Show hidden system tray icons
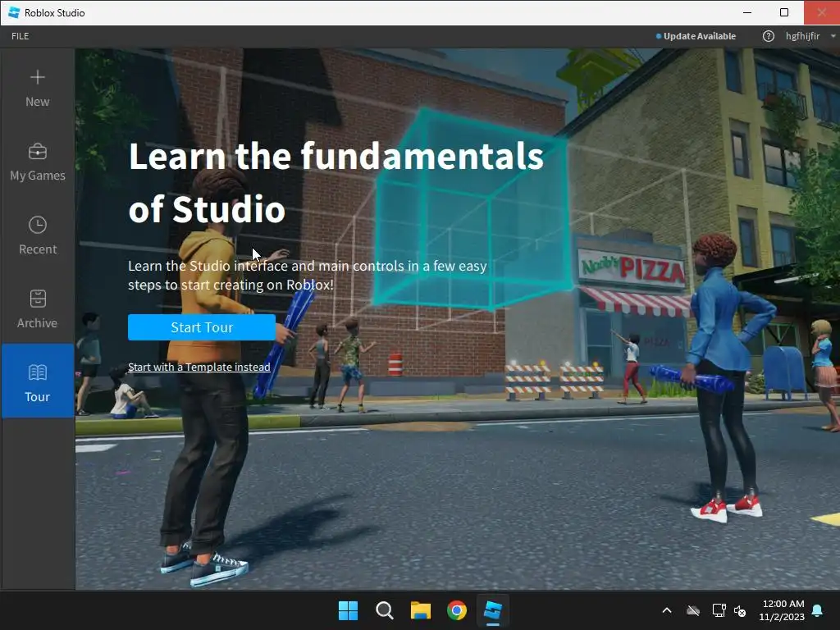Screen dimensions: 840x630 [667, 610]
